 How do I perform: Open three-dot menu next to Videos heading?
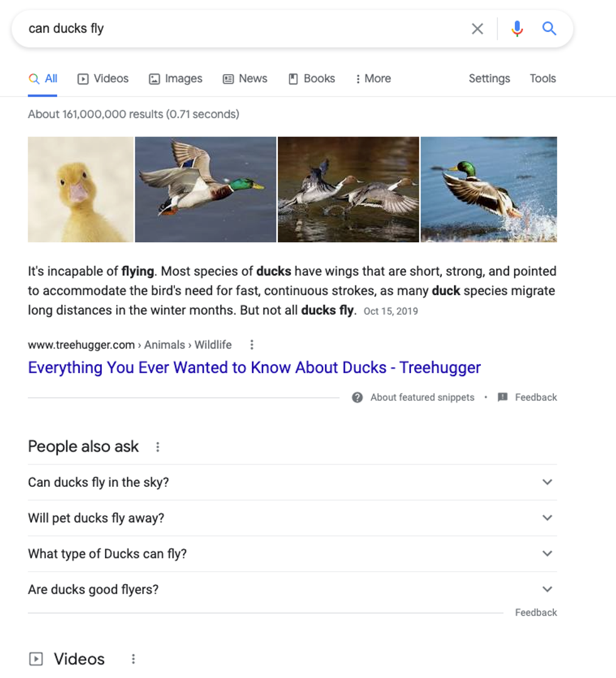click(133, 659)
